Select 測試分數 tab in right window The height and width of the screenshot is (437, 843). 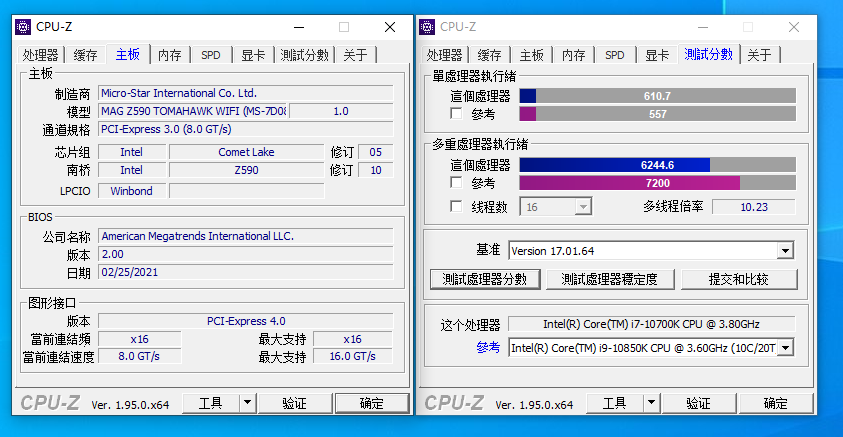point(709,54)
